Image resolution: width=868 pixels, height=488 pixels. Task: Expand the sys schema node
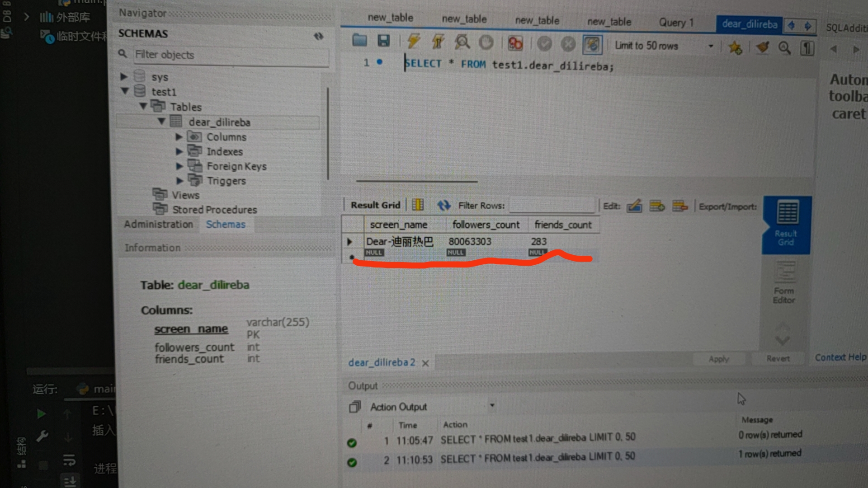(x=123, y=76)
